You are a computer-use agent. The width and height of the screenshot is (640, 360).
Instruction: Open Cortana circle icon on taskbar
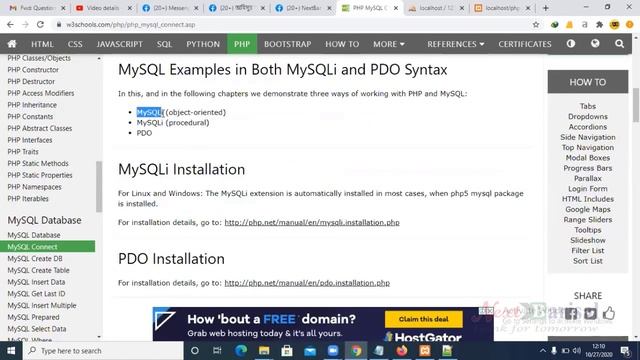tap(195, 351)
